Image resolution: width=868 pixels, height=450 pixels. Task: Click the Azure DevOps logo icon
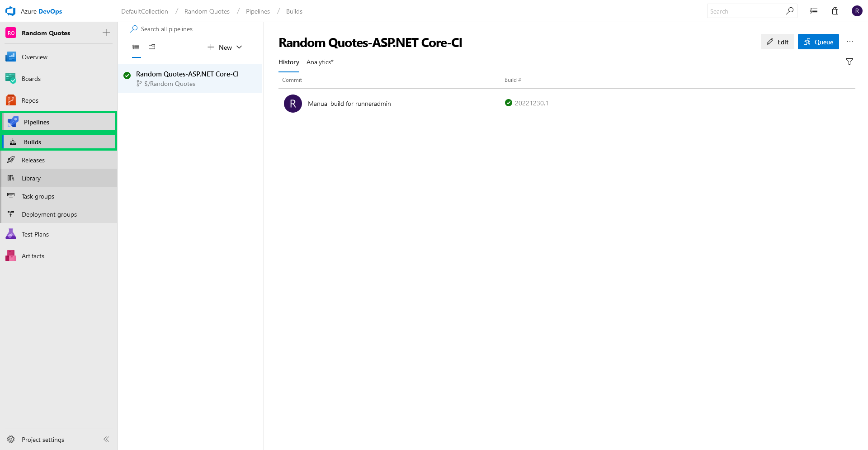pyautogui.click(x=10, y=11)
